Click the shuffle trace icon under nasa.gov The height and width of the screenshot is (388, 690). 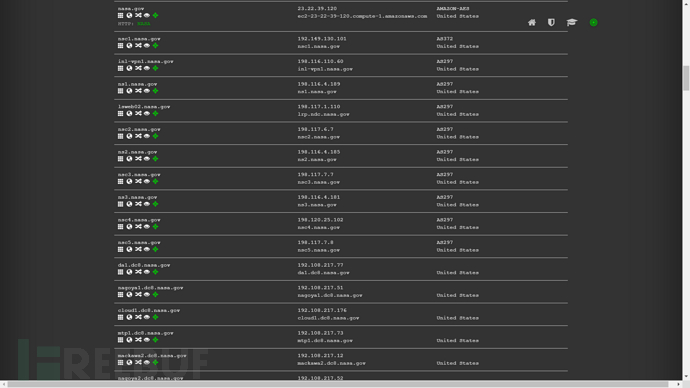point(138,15)
